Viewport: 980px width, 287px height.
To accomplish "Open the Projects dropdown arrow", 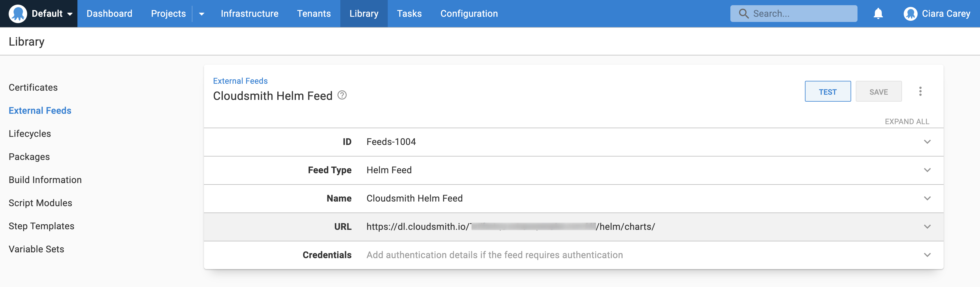I will pos(202,14).
